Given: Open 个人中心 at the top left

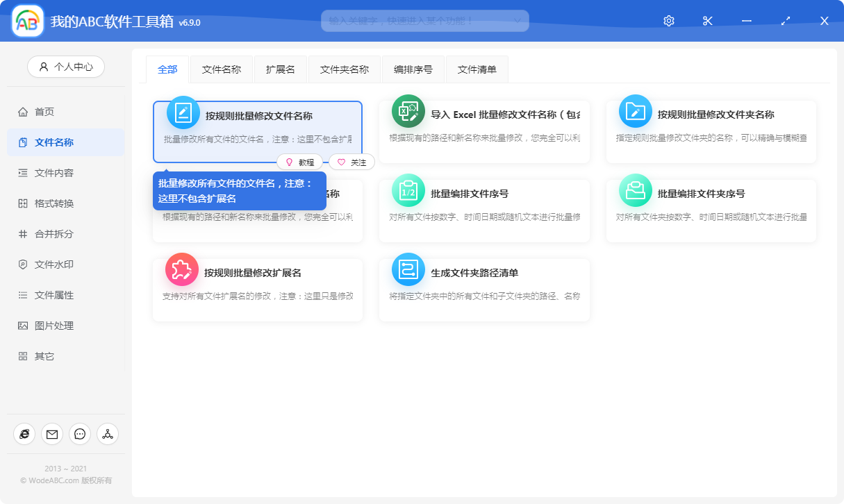Looking at the screenshot, I should point(66,66).
